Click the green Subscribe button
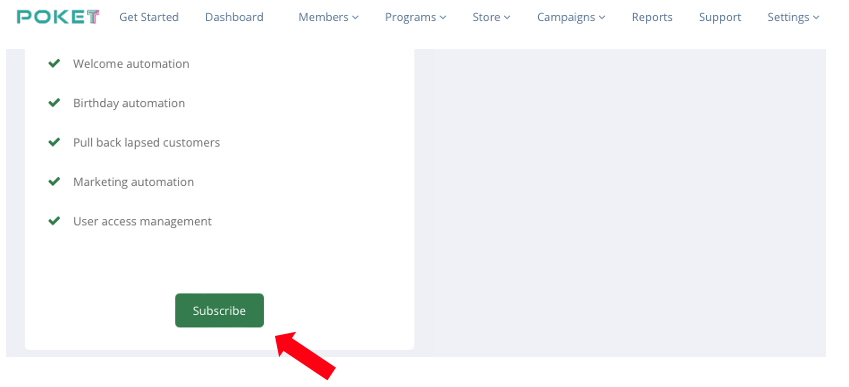 [x=219, y=311]
